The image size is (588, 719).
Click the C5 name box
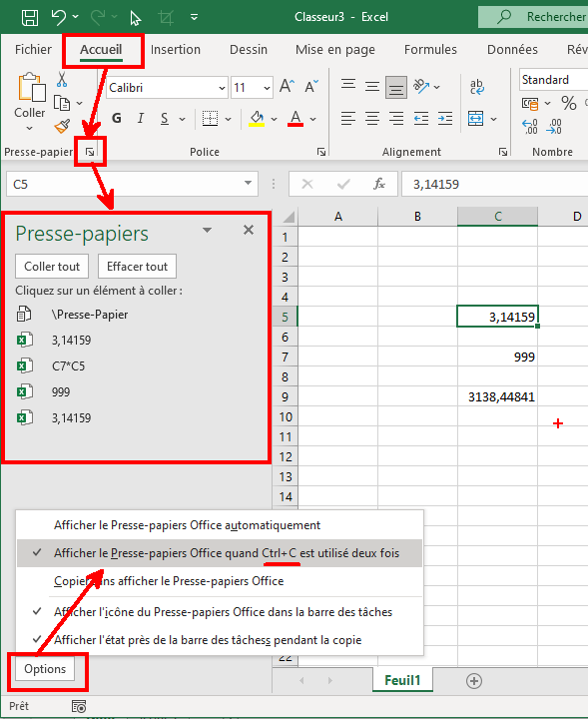tap(132, 185)
